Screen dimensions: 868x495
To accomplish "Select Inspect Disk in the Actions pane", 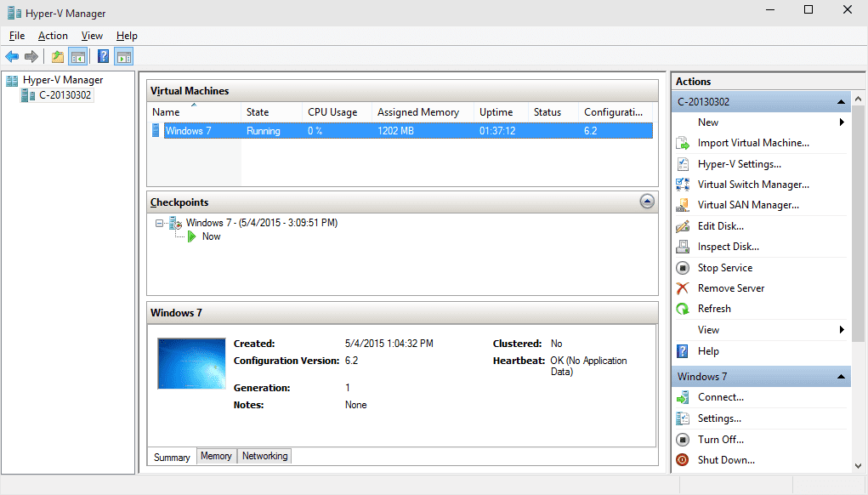I will (729, 246).
